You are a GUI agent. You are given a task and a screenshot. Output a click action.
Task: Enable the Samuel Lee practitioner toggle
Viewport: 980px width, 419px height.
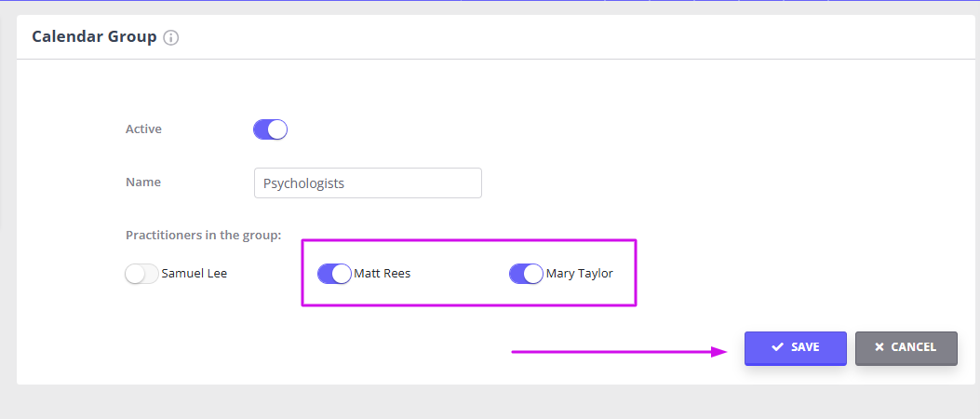(x=141, y=274)
